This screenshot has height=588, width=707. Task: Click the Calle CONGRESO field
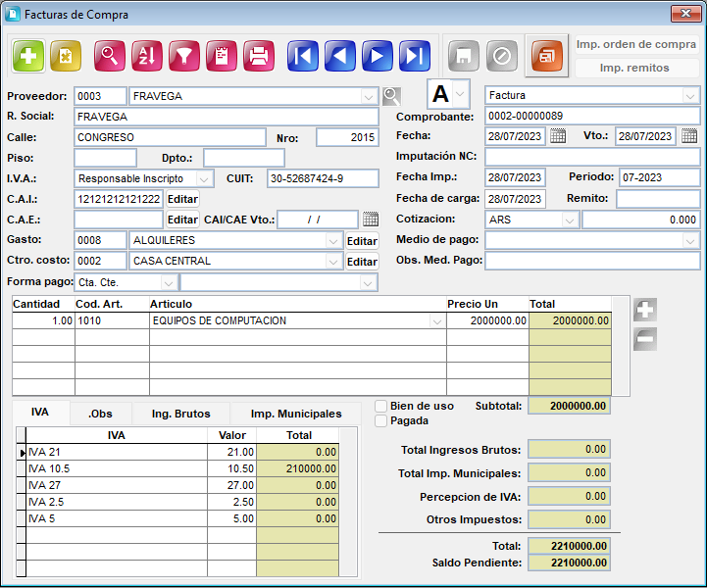point(170,137)
